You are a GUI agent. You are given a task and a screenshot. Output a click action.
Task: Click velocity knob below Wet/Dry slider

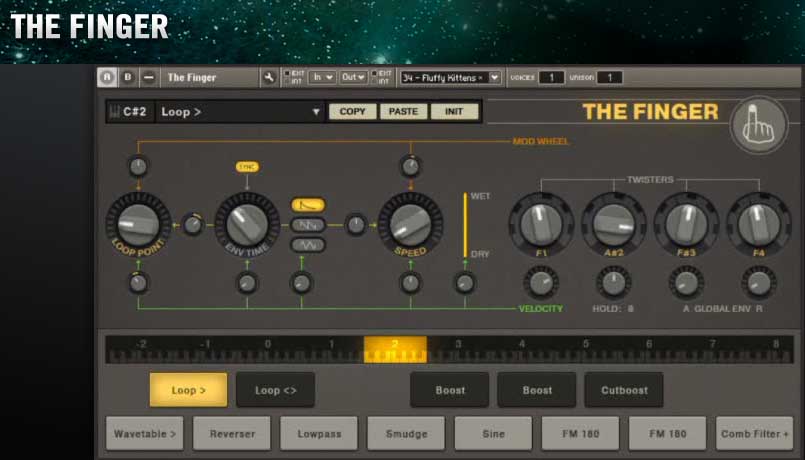pos(465,283)
